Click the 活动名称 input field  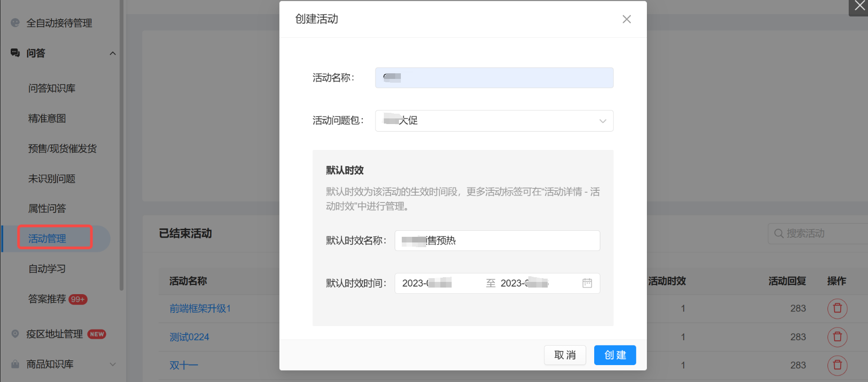pos(494,78)
